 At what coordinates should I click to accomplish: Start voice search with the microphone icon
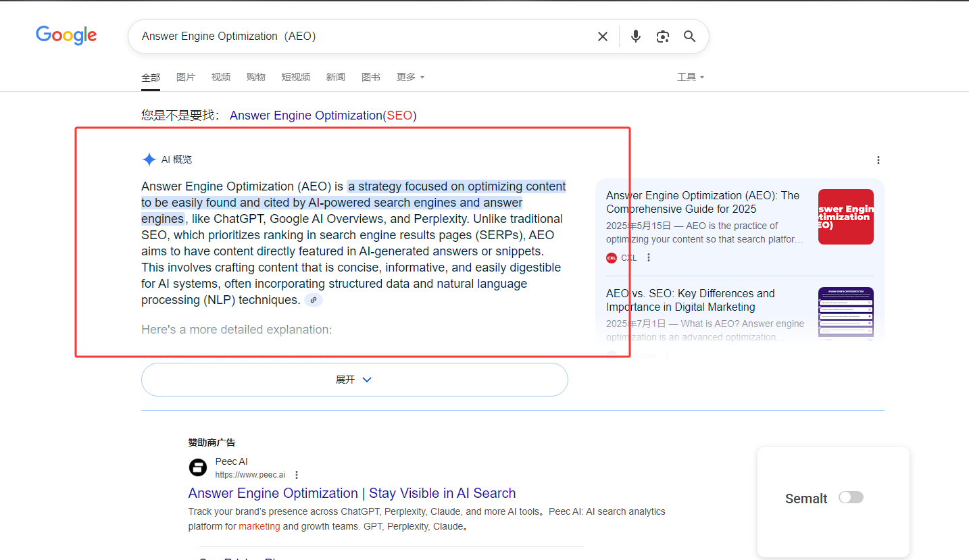click(x=636, y=36)
